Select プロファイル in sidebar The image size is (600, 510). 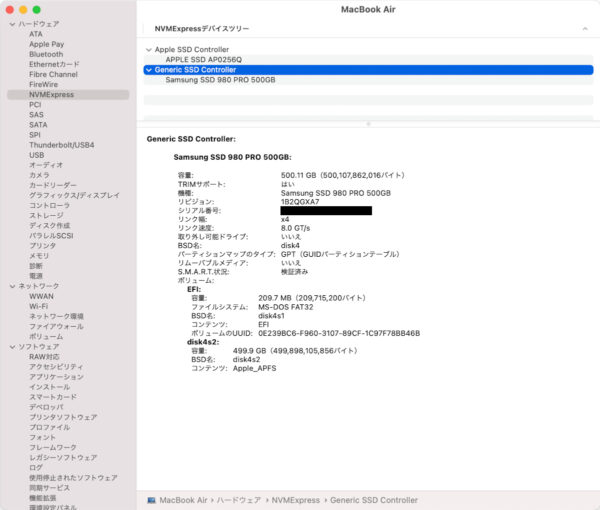pyautogui.click(x=50, y=427)
